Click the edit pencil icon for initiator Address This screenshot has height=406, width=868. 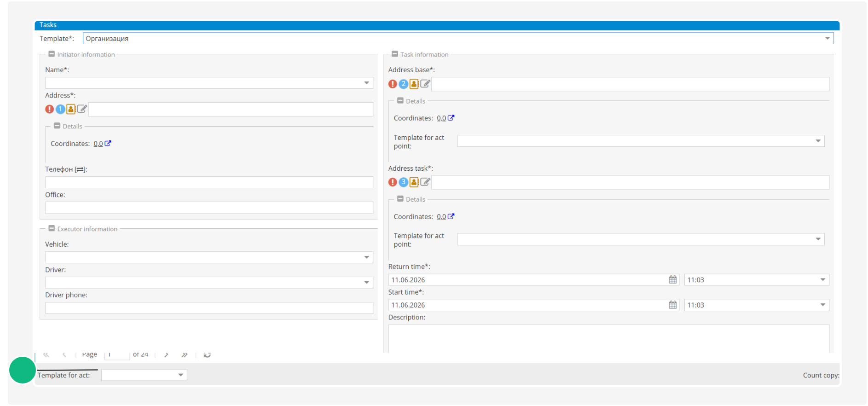(82, 109)
